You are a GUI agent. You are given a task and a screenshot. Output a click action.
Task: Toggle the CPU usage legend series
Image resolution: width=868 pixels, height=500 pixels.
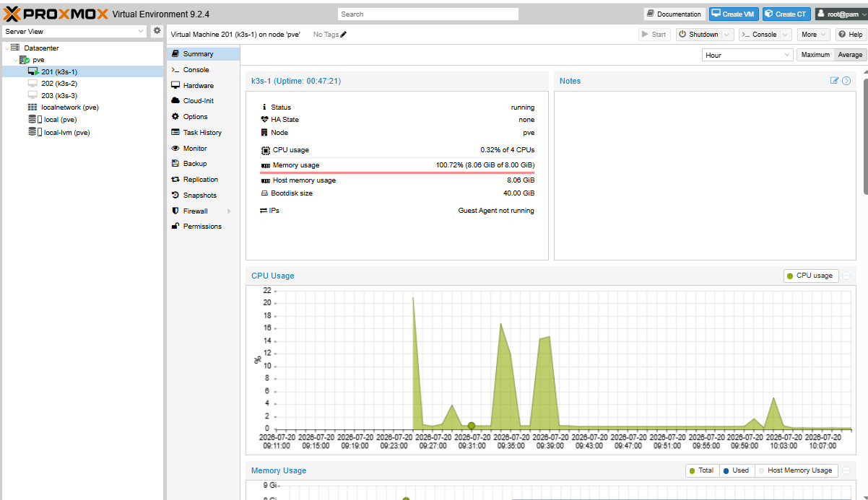click(811, 276)
